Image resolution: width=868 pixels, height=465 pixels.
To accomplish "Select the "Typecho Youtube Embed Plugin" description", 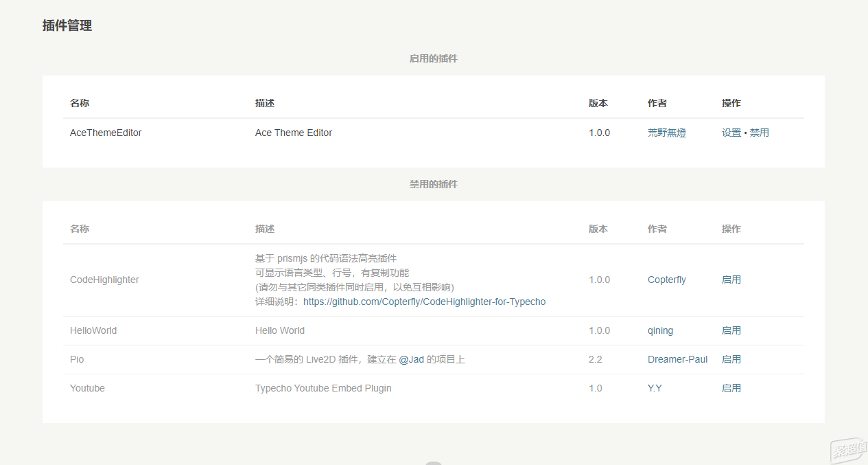I will point(323,388).
